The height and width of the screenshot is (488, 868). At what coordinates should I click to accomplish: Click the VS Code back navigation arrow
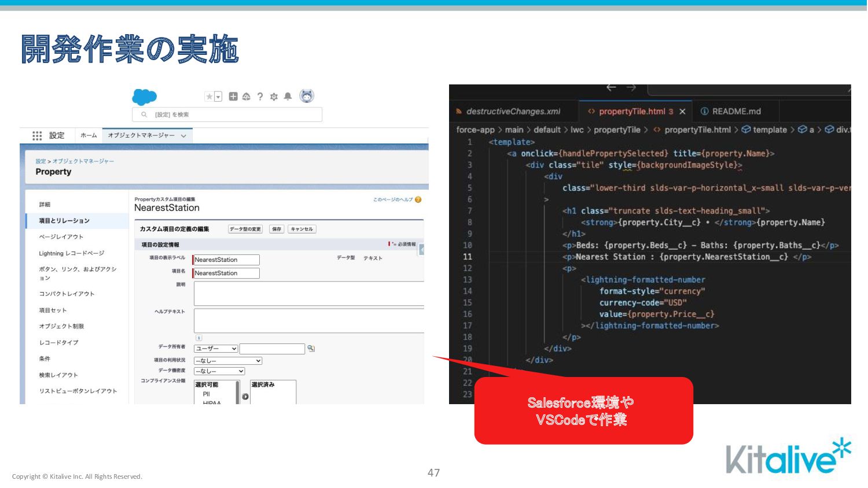(x=612, y=88)
